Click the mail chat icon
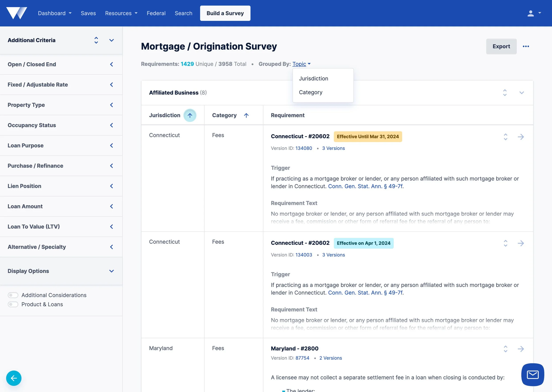Viewport: 552px width, 392px height. pyautogui.click(x=532, y=374)
